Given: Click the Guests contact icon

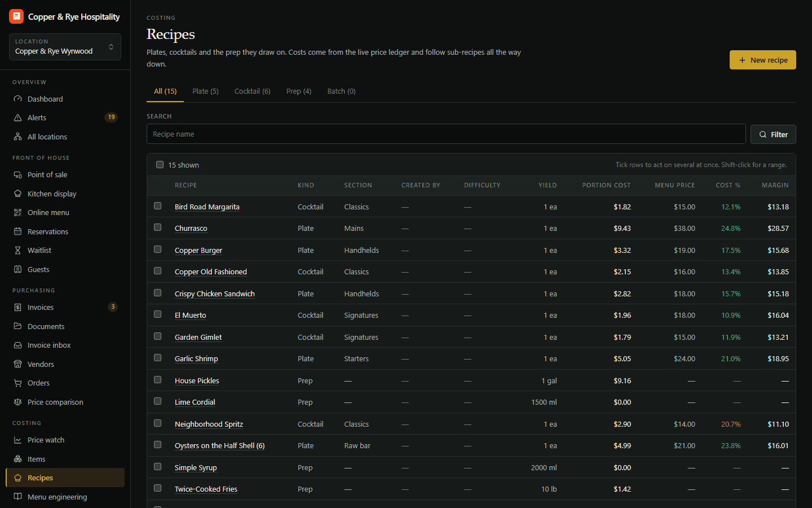Looking at the screenshot, I should coord(17,269).
